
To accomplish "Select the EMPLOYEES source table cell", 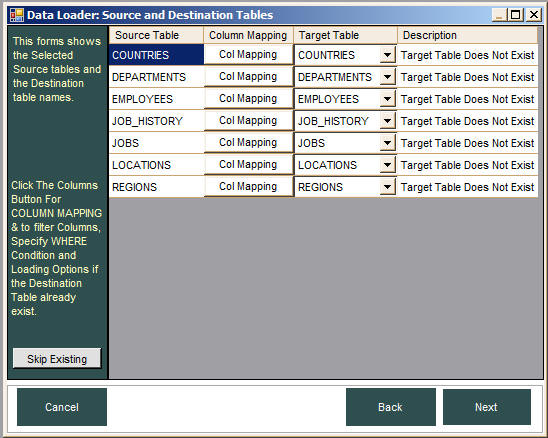I will point(156,99).
